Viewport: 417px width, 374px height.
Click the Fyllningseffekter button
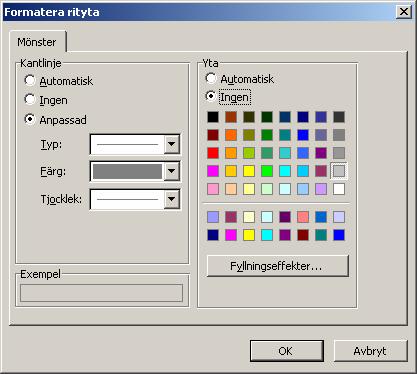[278, 266]
